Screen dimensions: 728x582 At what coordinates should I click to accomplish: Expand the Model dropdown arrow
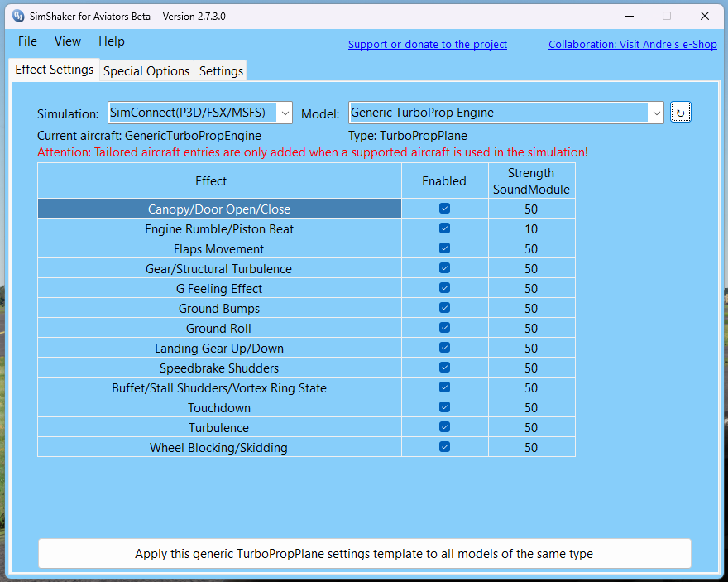click(656, 113)
